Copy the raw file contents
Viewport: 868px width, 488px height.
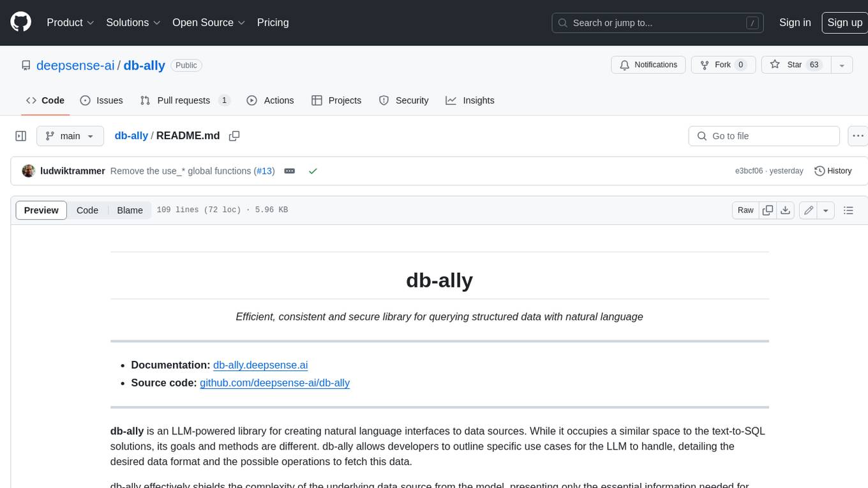pyautogui.click(x=768, y=210)
